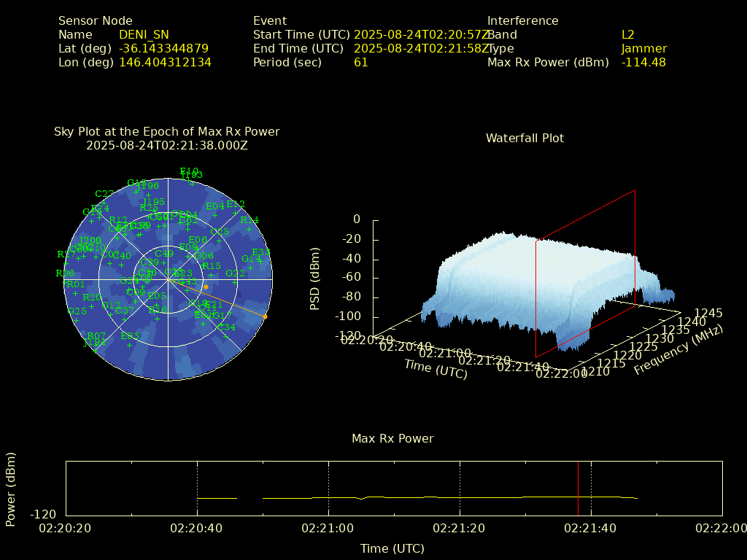The width and height of the screenshot is (747, 560).
Task: Click the Waterfall Plot title
Action: [525, 139]
